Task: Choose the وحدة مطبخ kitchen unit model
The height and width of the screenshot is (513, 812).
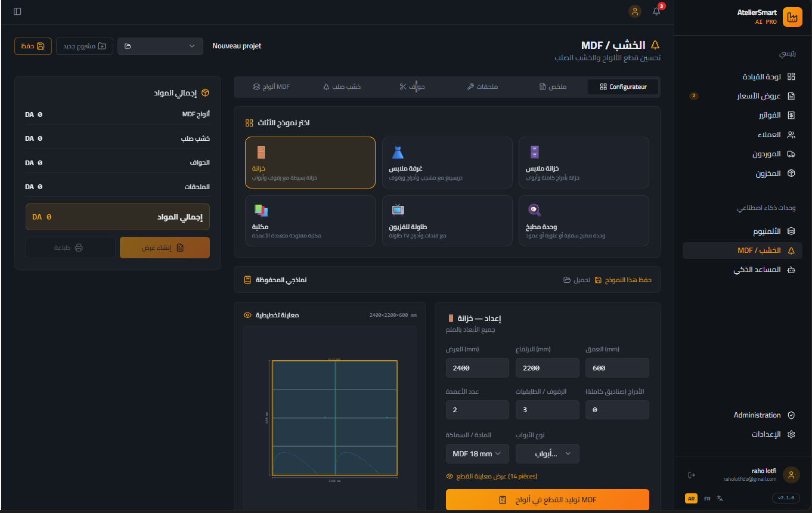Action: [x=583, y=221]
